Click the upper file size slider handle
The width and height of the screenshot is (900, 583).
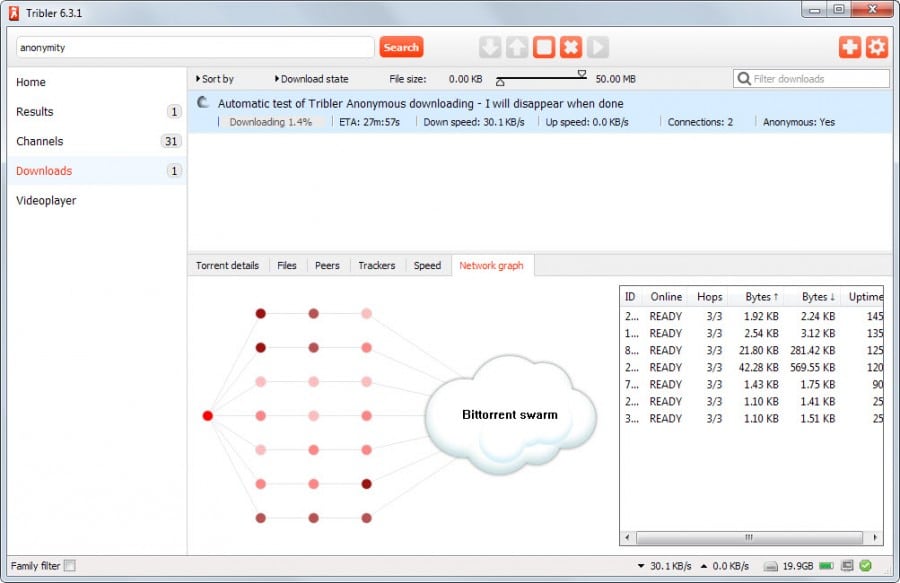pos(582,73)
